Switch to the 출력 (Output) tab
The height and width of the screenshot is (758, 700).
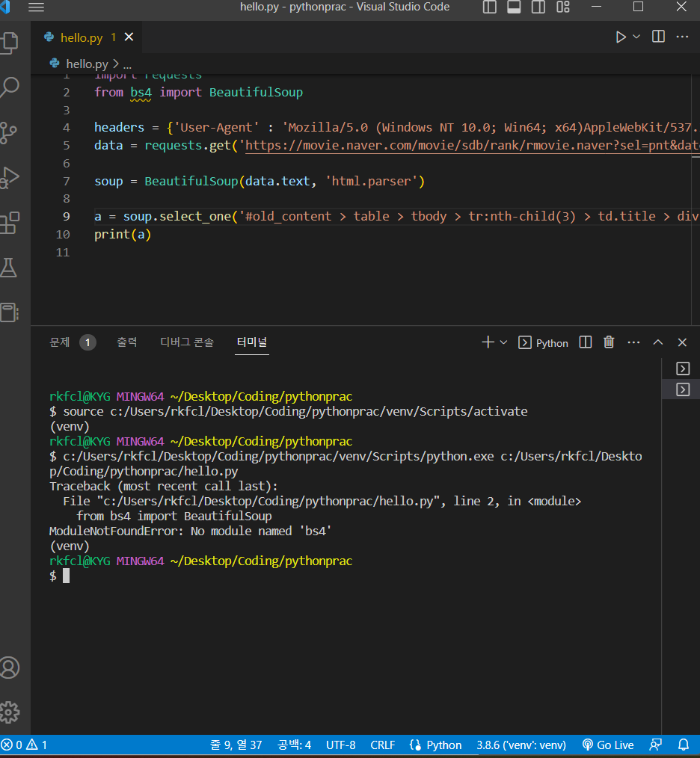pyautogui.click(x=126, y=342)
